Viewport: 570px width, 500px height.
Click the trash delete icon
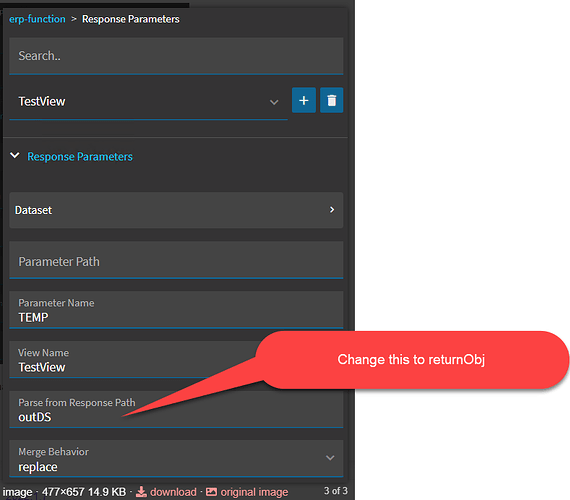point(331,100)
